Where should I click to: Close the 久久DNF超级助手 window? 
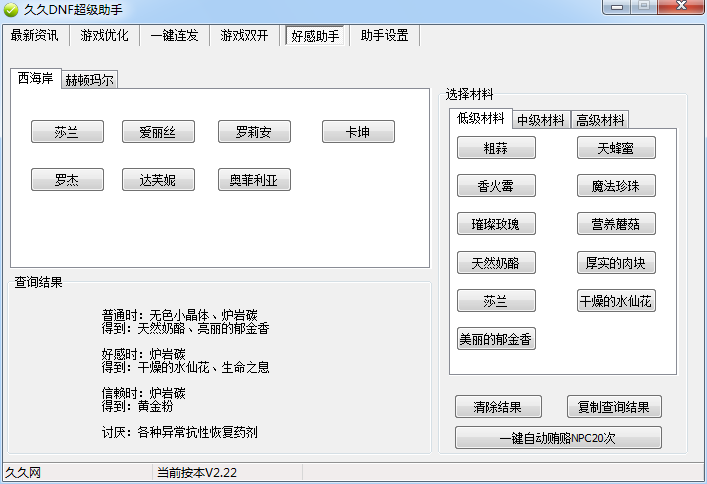[681, 6]
